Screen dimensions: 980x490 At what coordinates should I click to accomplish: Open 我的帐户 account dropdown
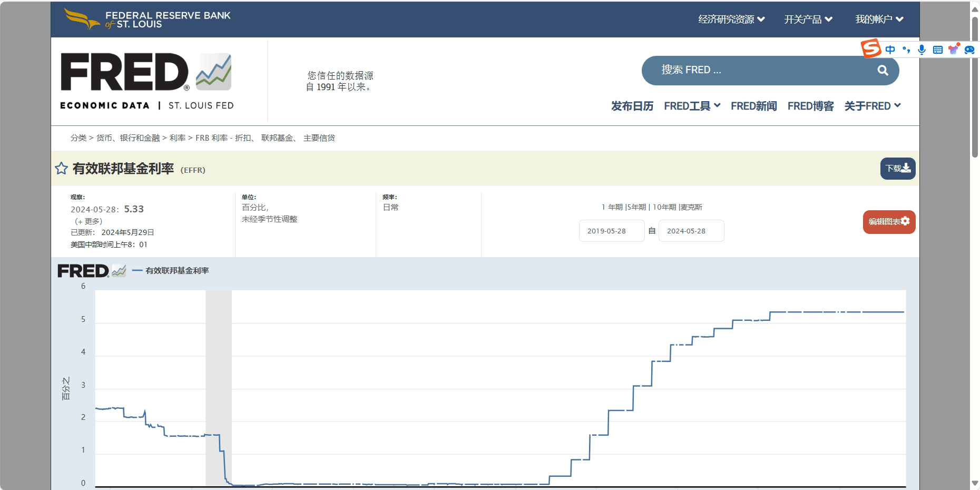[879, 19]
